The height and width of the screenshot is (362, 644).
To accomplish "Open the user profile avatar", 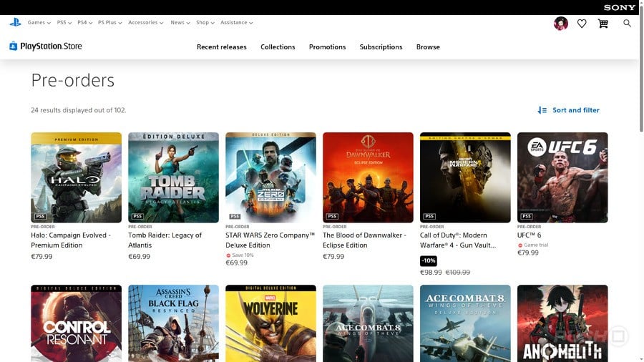I will (560, 24).
